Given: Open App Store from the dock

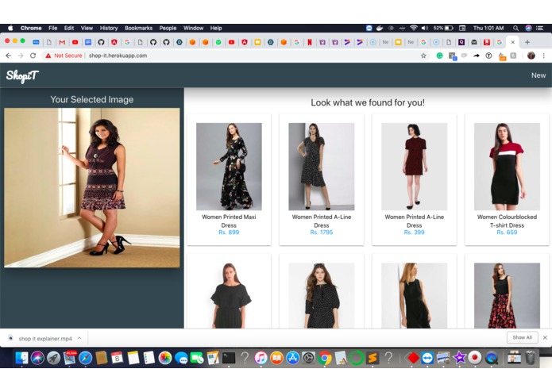Looking at the screenshot, I should click(x=292, y=358).
